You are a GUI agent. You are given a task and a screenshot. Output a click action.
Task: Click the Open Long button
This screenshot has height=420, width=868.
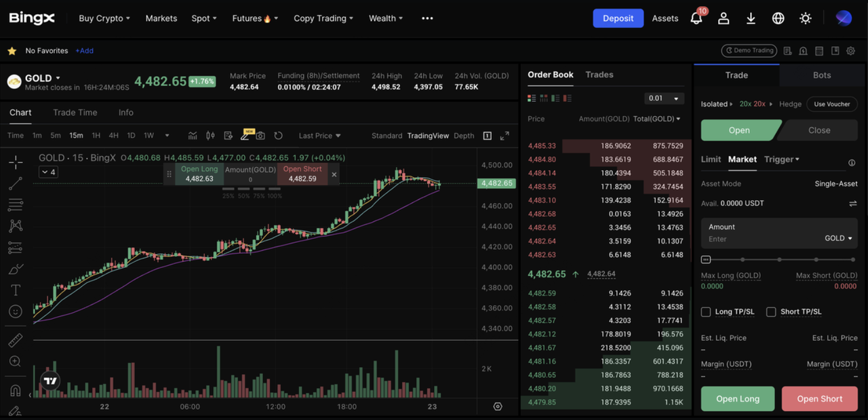tap(737, 399)
